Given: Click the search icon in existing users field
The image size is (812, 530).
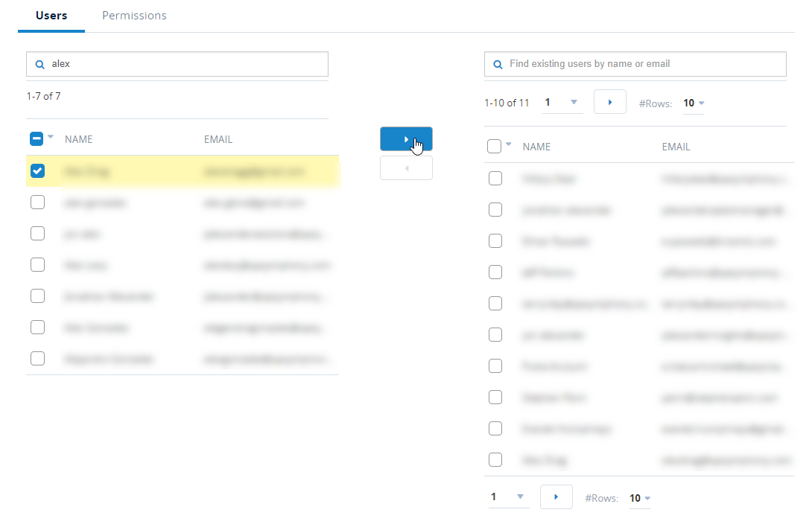Looking at the screenshot, I should (x=498, y=65).
